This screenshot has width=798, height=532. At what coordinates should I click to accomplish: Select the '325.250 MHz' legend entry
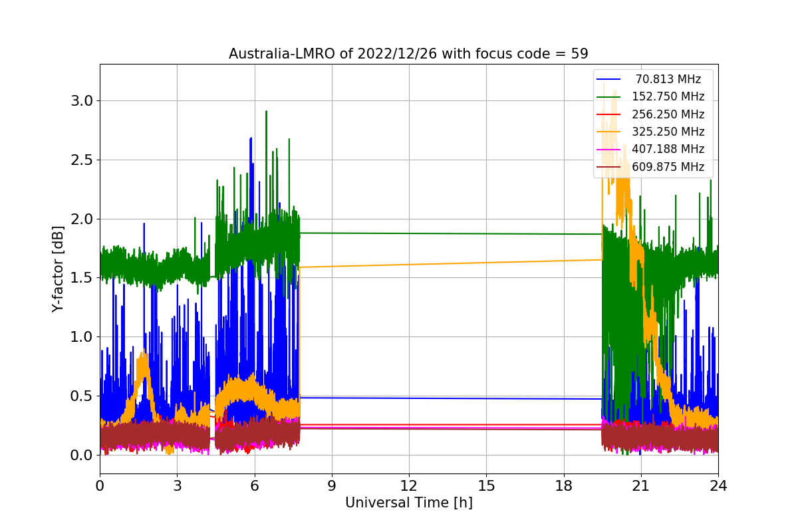668,132
